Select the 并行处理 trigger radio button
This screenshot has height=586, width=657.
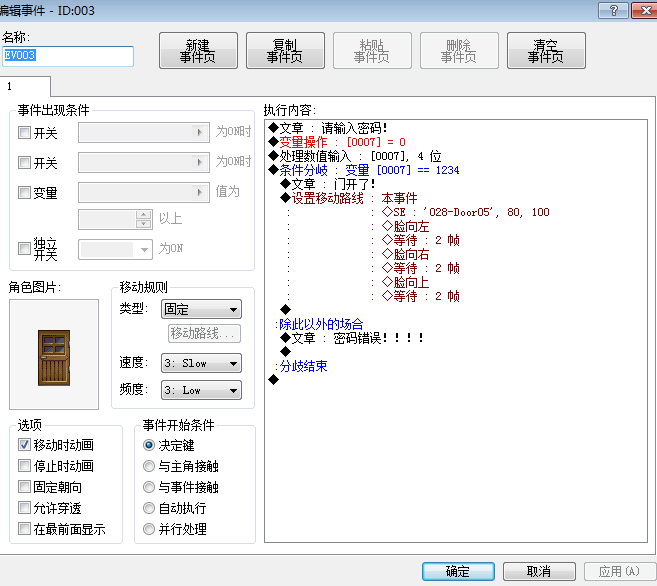pos(149,529)
